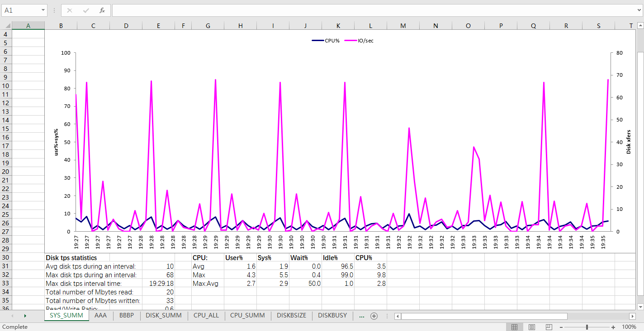Image resolution: width=644 pixels, height=331 pixels.
Task: Click the zoom in plus icon
Action: [613, 327]
